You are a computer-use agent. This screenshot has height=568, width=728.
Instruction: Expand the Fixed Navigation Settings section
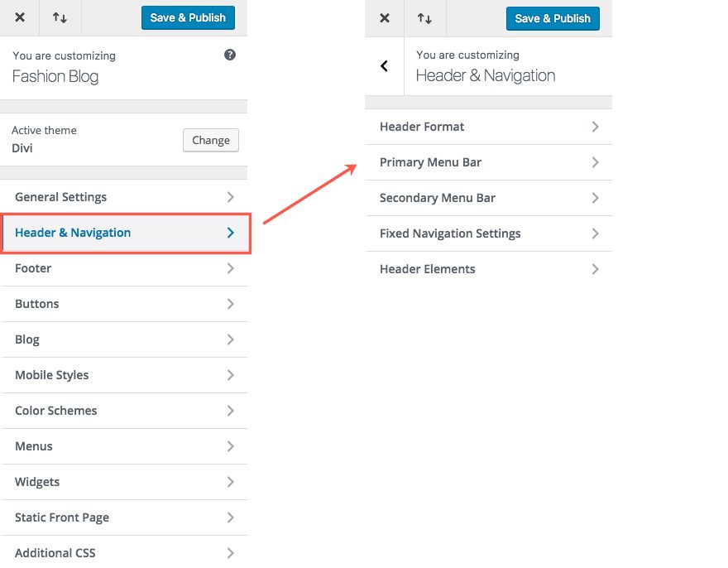[x=489, y=233]
